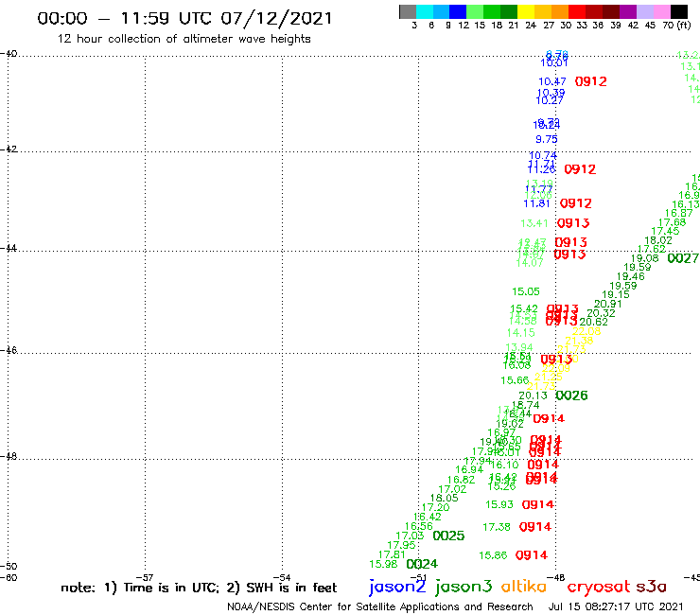
Task: Click the -46 latitude axis label
Action: 9,350
